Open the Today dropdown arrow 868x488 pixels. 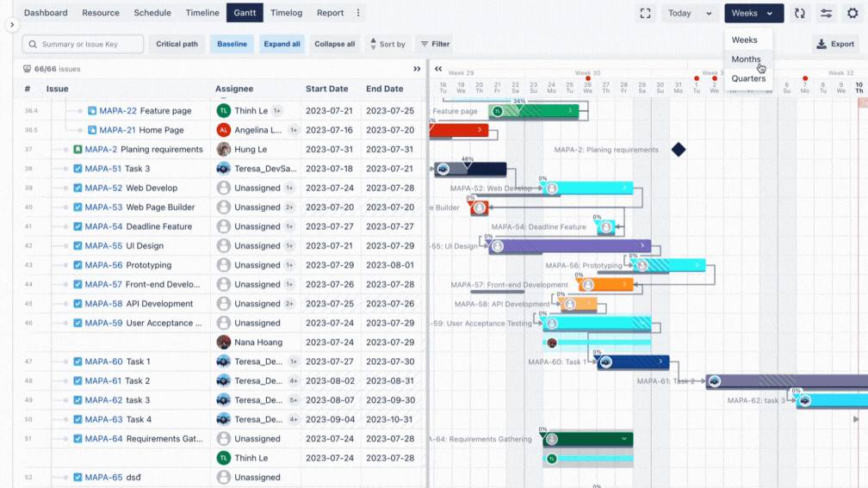[710, 13]
